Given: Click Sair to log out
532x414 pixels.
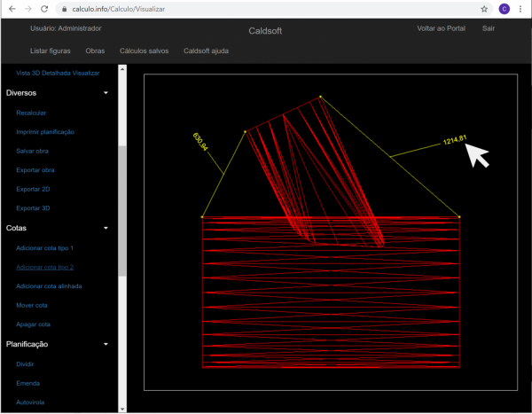Looking at the screenshot, I should click(488, 28).
